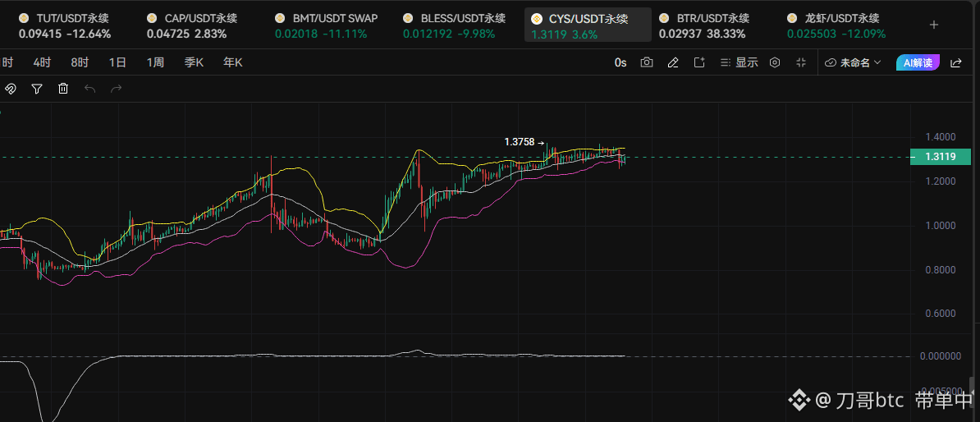Click the cloud saved icon beside 未命名
Screen dimensions: 980x422
click(831, 62)
